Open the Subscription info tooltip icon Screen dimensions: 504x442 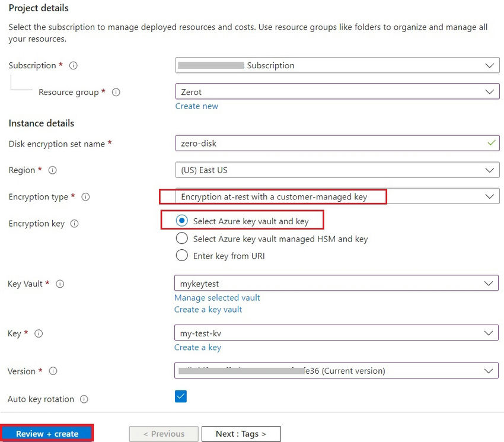pyautogui.click(x=73, y=65)
